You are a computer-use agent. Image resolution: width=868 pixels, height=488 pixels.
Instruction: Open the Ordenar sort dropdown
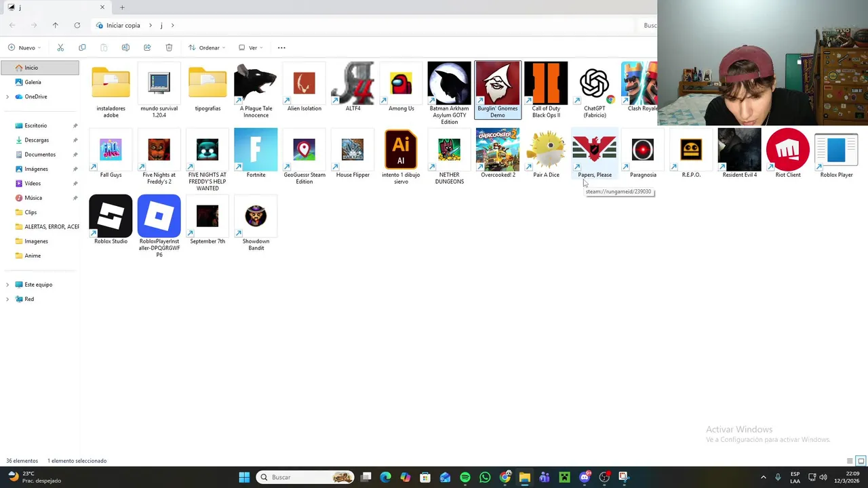[207, 47]
